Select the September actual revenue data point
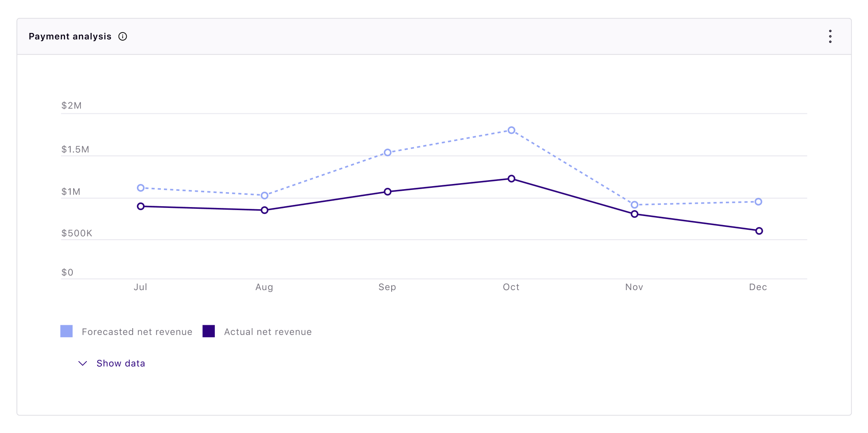Image resolution: width=868 pixels, height=433 pixels. (388, 191)
